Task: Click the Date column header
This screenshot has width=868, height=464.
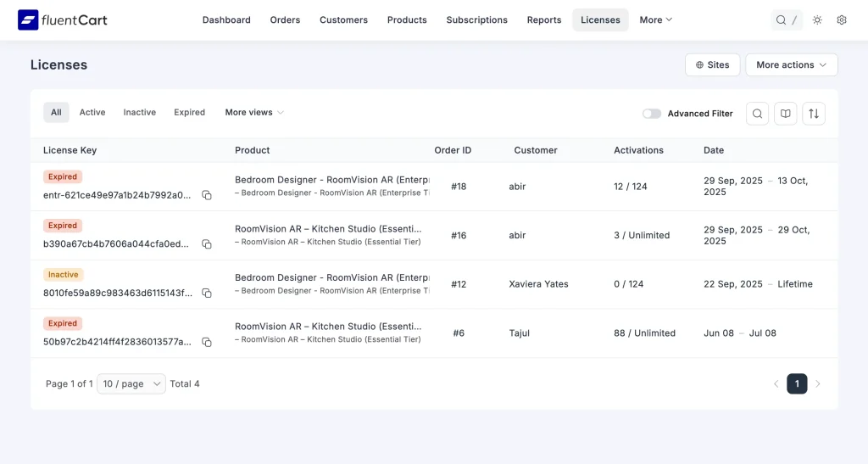Action: (x=714, y=150)
